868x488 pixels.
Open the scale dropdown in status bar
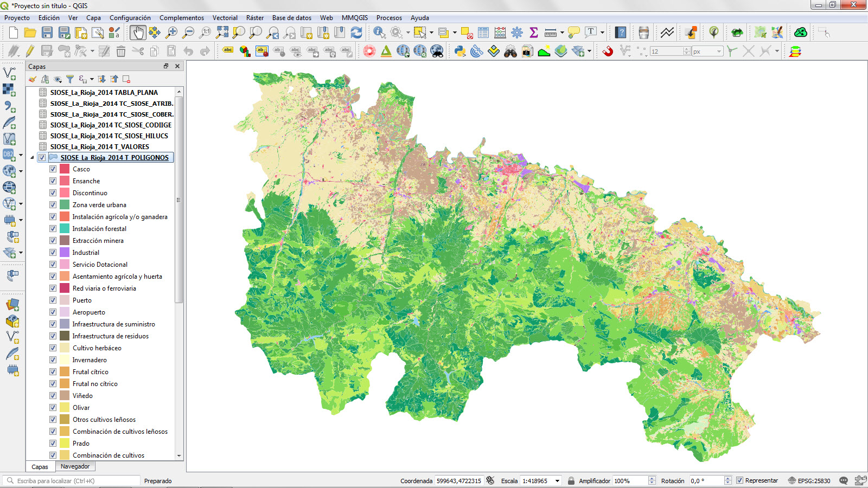coord(557,481)
